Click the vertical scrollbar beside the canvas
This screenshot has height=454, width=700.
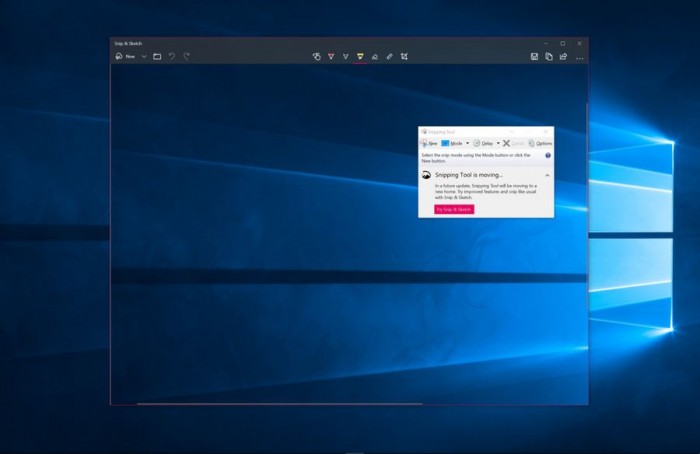point(587,206)
